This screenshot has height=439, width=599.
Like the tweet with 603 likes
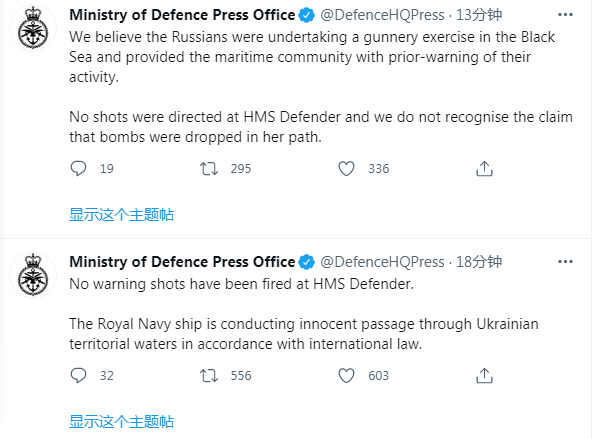(x=346, y=376)
